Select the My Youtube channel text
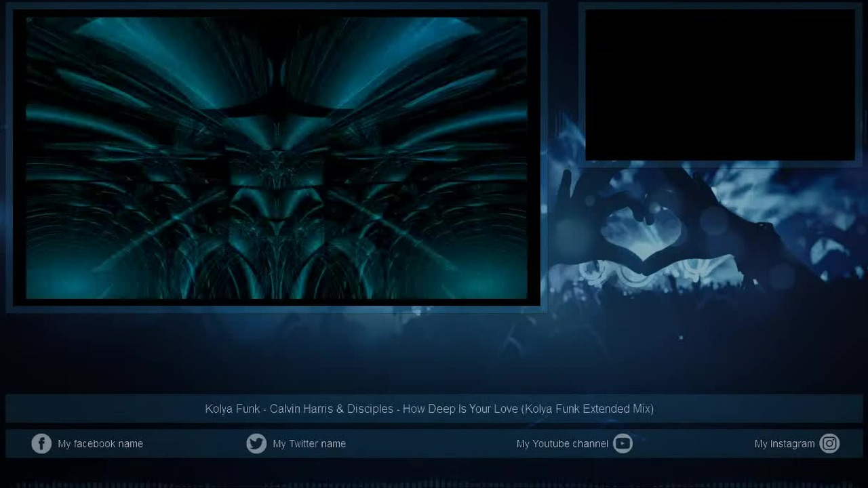 (x=562, y=443)
